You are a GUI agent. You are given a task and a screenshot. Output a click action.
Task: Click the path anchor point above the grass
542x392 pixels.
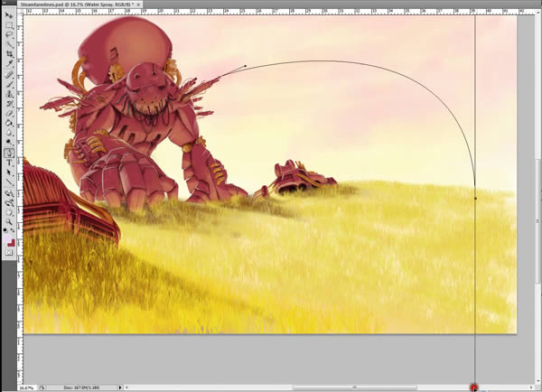[476, 199]
